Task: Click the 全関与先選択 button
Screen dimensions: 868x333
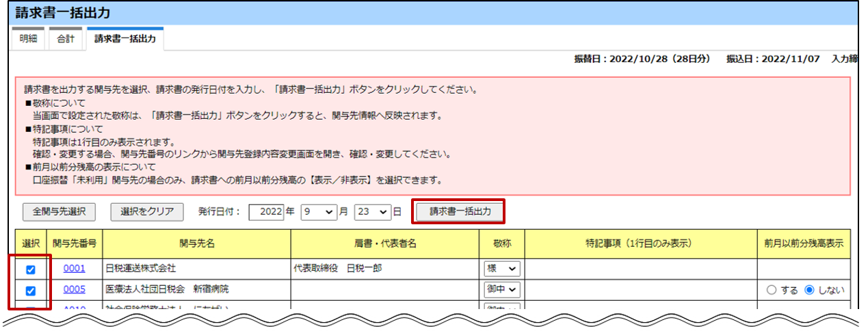Action: pos(59,212)
